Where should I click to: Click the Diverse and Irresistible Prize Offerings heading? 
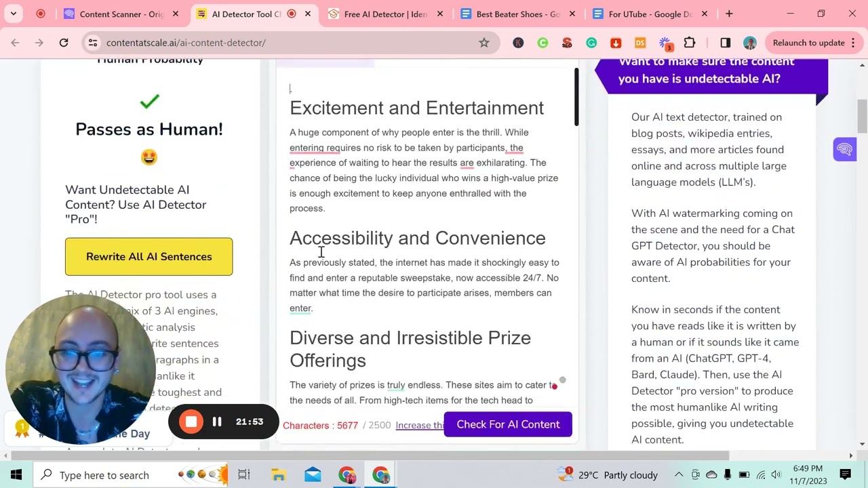(x=410, y=349)
